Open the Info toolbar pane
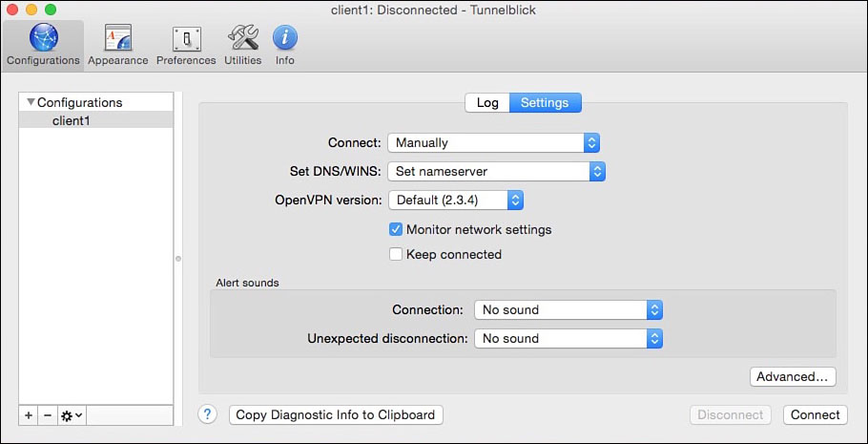The height and width of the screenshot is (444, 868). [x=284, y=46]
